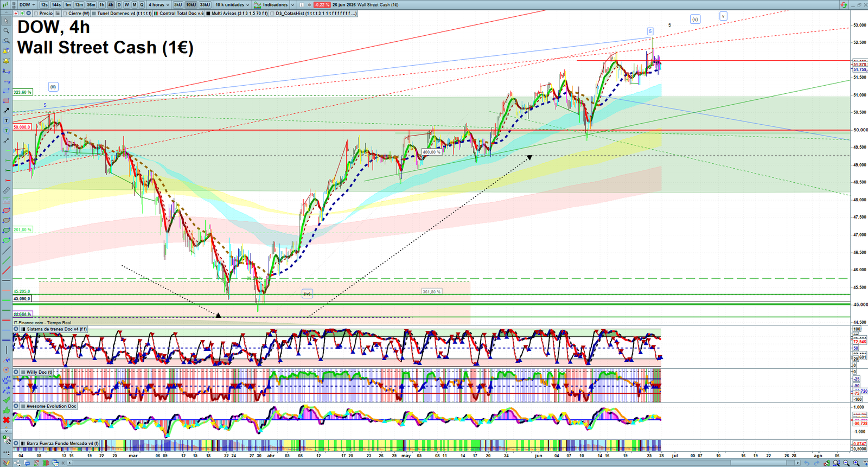Click the Tunel Domenec v4 legend label
868x467 pixels.
point(124,14)
